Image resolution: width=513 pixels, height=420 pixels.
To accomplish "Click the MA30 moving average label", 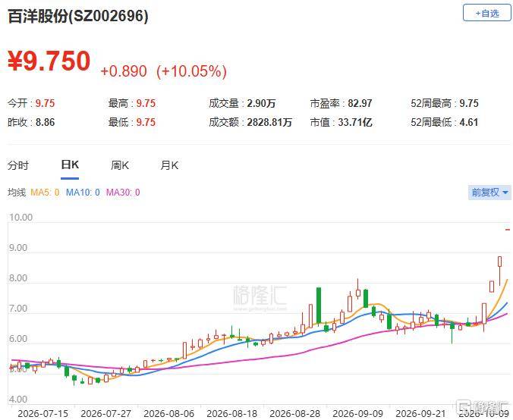I will 123,193.
